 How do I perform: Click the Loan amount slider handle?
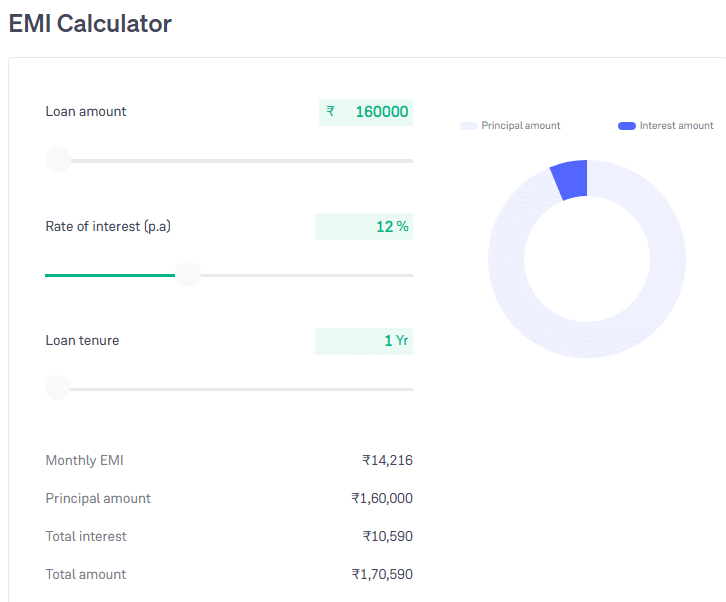pyautogui.click(x=58, y=160)
